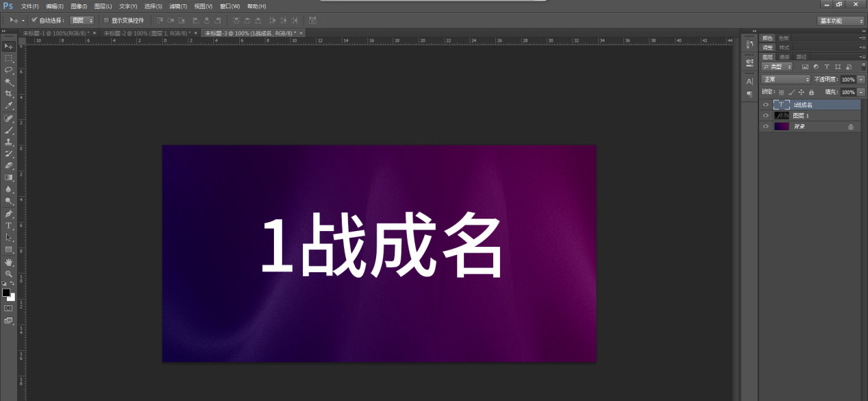
Task: Open the Layers panel flyout menu
Action: click(x=863, y=57)
